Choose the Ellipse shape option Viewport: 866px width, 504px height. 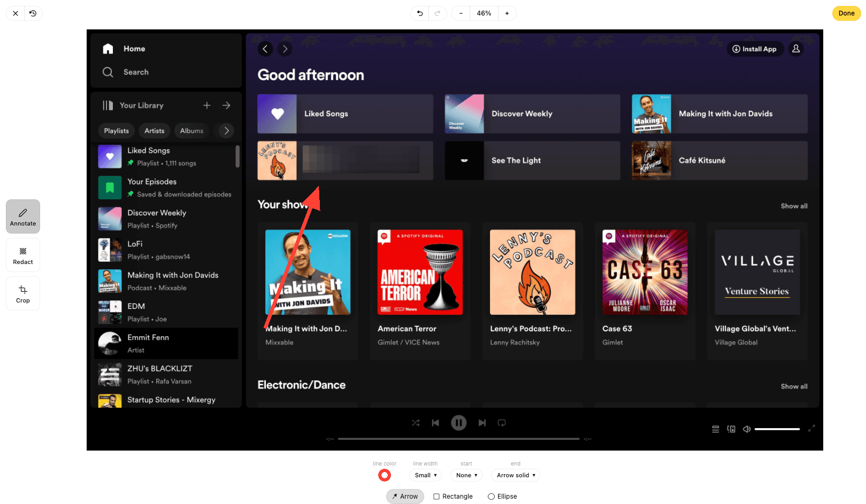[x=502, y=497]
